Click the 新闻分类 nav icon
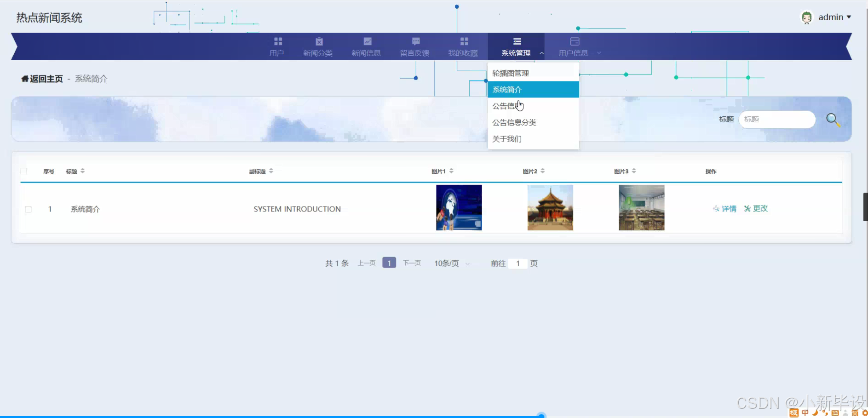 point(318,40)
